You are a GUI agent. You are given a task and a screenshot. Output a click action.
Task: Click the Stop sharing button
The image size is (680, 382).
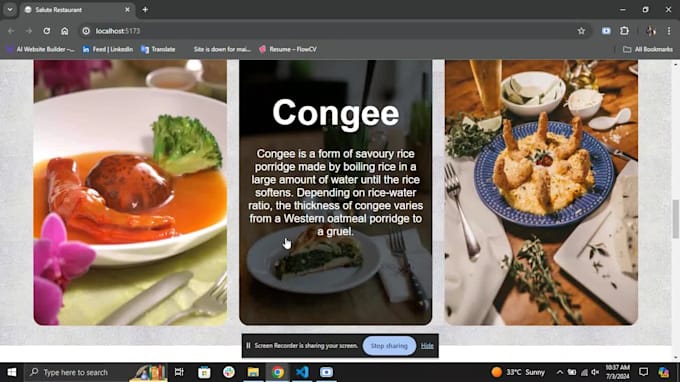pyautogui.click(x=389, y=346)
